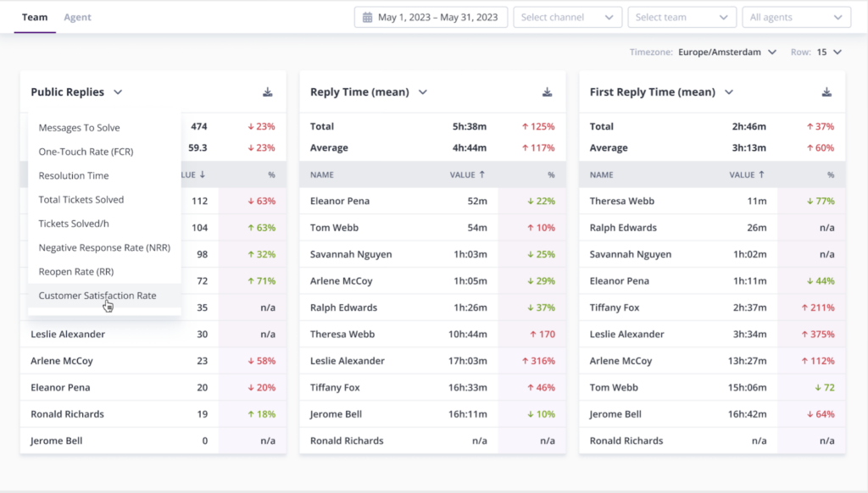This screenshot has height=493, width=868.
Task: Open the All agents dropdown
Action: tap(796, 17)
